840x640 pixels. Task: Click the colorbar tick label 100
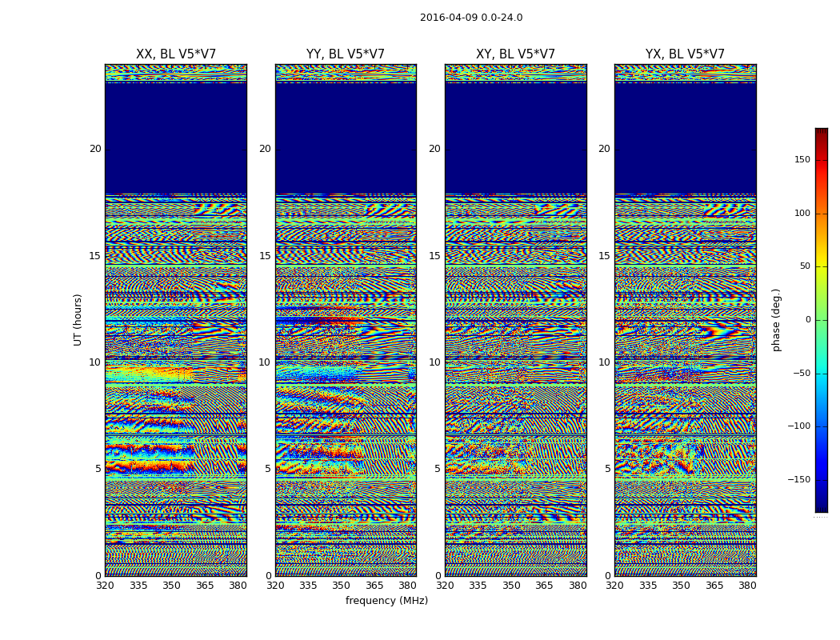[x=802, y=213]
